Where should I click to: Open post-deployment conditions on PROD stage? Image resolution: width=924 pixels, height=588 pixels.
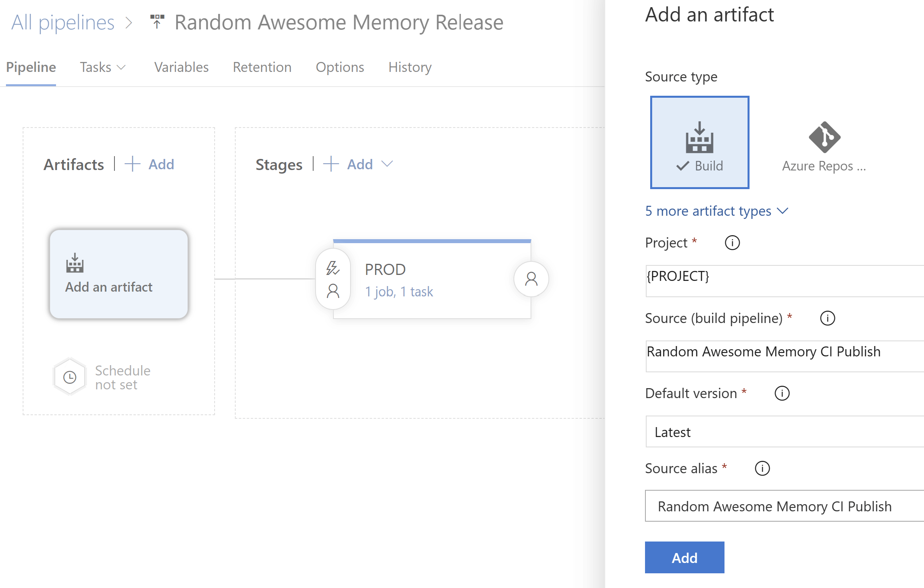[x=531, y=279]
